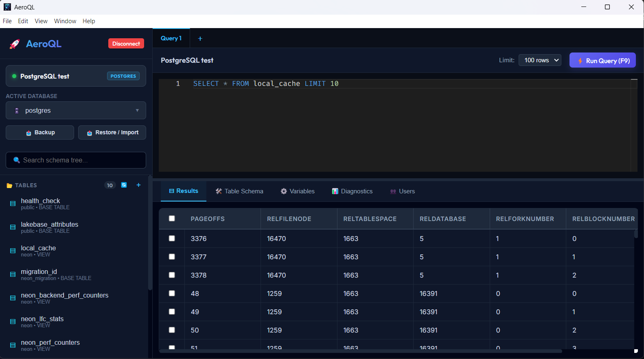The width and height of the screenshot is (644, 359).
Task: Click the tables count badge 10
Action: (x=110, y=185)
